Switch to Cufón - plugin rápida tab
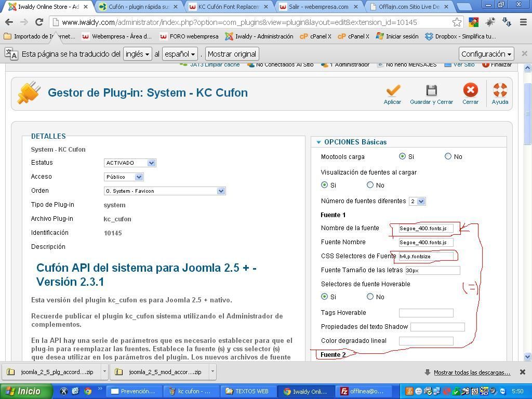Image resolution: width=532 pixels, height=399 pixels. click(x=138, y=6)
